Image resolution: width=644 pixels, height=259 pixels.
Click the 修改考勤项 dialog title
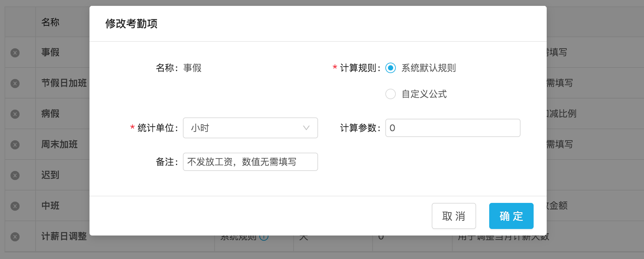131,23
